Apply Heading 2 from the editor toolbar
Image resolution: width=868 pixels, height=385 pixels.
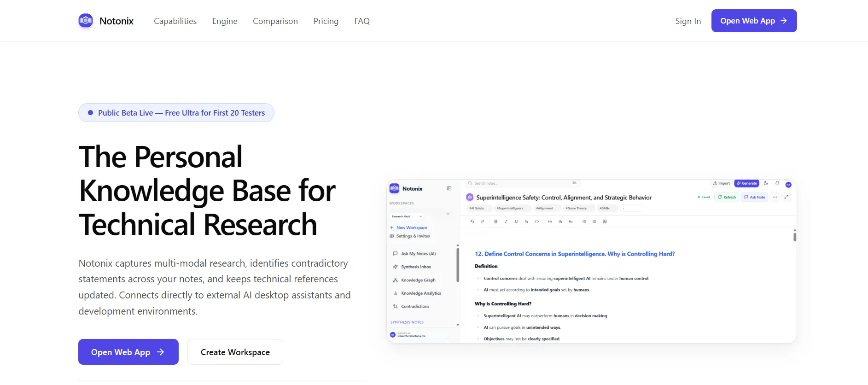pos(560,222)
